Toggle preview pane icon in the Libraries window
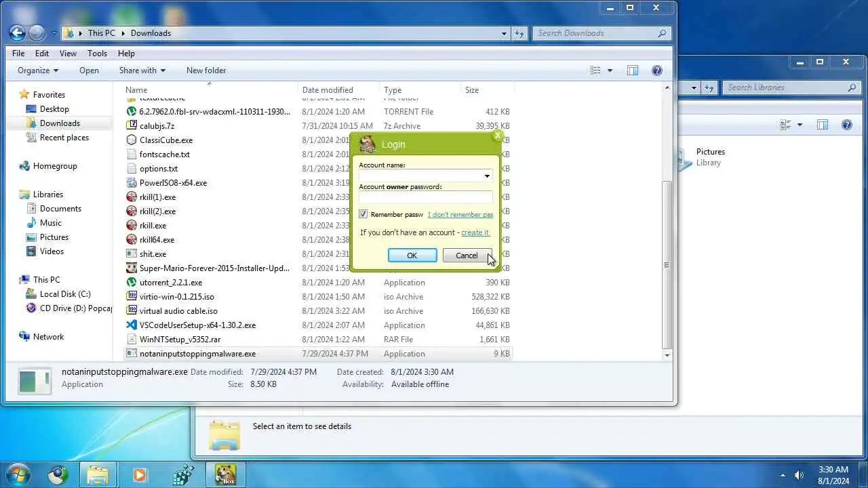 [823, 125]
